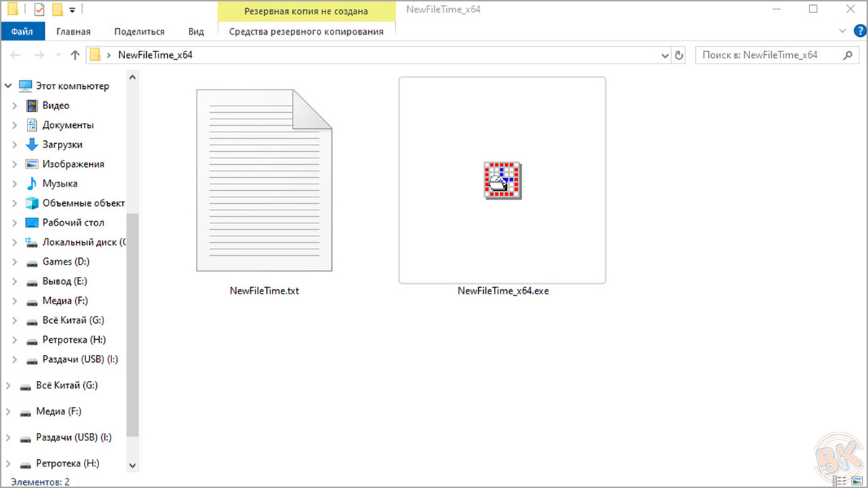Open the Музыка folder in sidebar
The width and height of the screenshot is (868, 488).
tap(60, 184)
